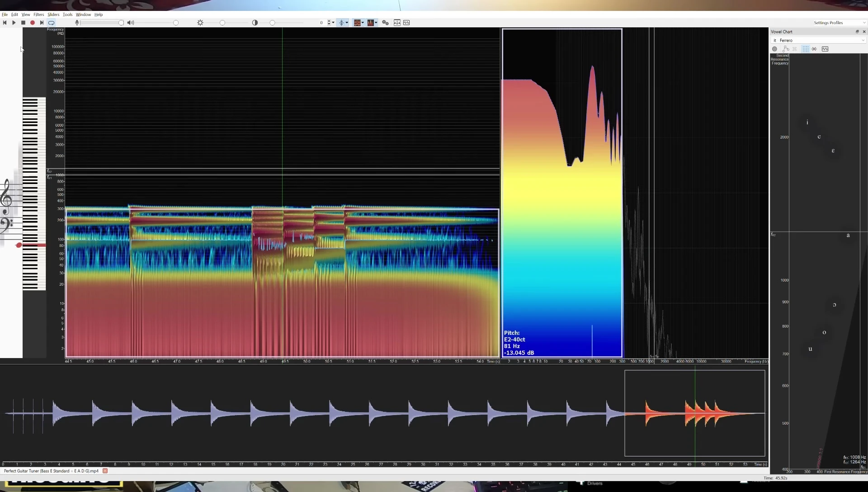
Task: Click the gray circle record button in Vowel Chart
Action: pyautogui.click(x=774, y=49)
